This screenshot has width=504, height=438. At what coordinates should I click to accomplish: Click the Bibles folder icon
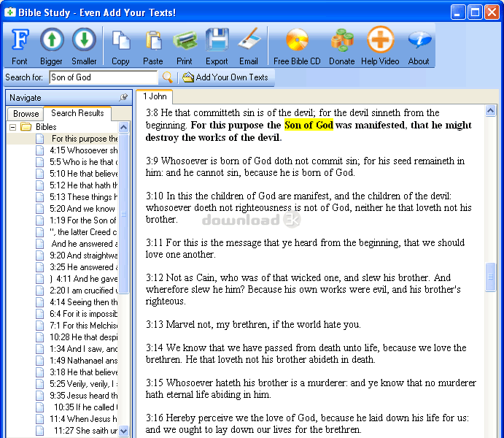click(x=26, y=127)
